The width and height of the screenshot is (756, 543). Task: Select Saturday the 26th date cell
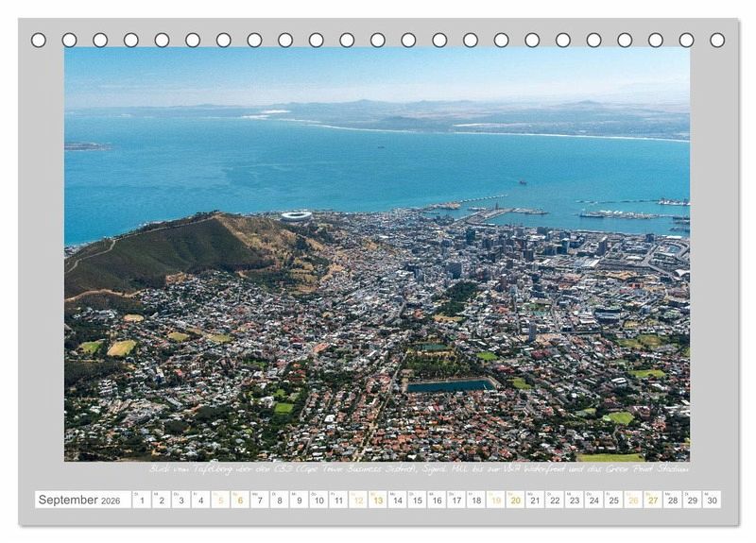[x=633, y=500]
